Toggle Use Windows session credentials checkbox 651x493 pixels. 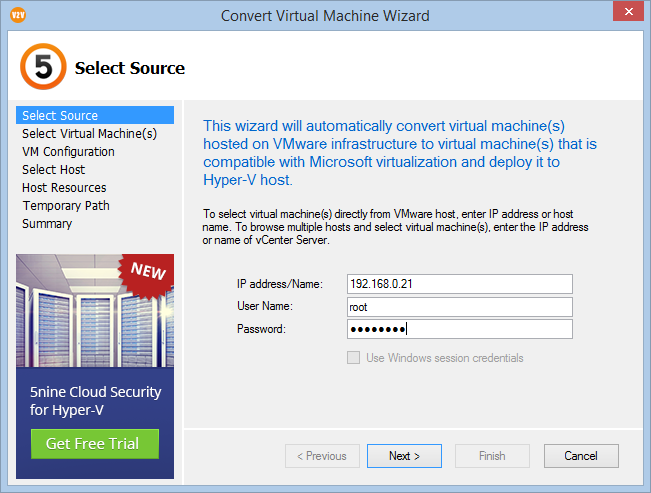[x=353, y=358]
